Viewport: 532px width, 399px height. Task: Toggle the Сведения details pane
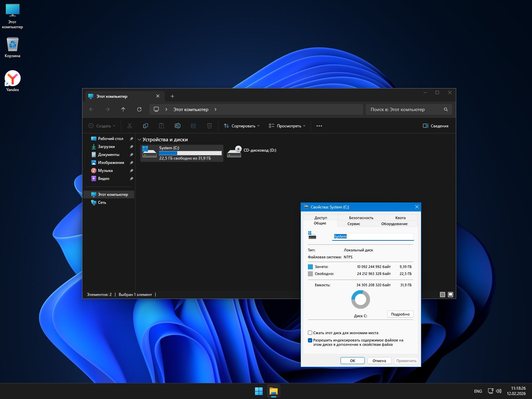click(436, 126)
